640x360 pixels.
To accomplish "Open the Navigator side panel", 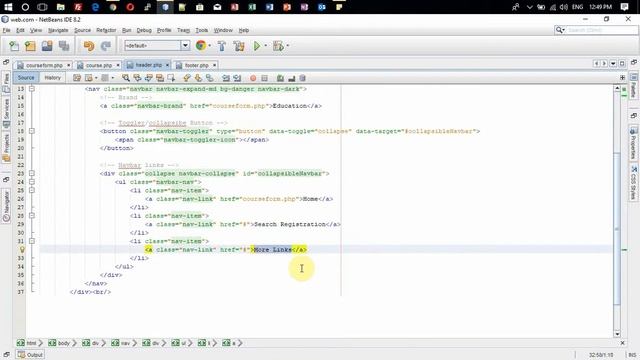I will coord(6,206).
